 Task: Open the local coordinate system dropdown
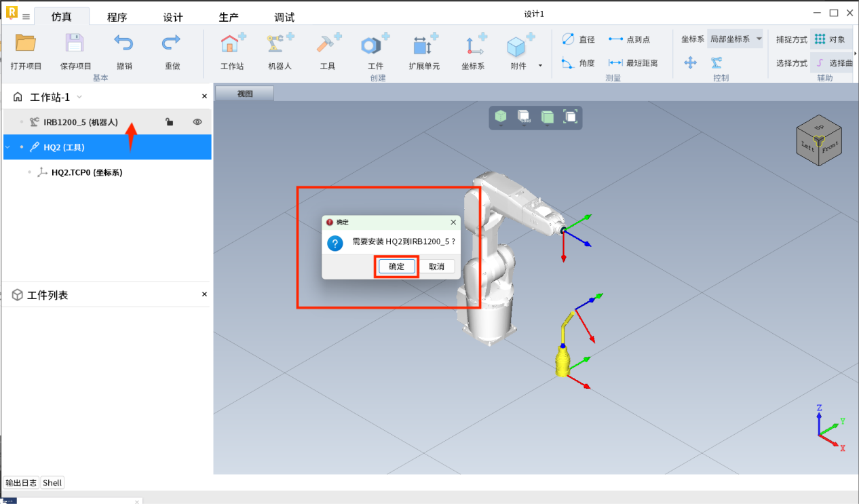click(735, 39)
